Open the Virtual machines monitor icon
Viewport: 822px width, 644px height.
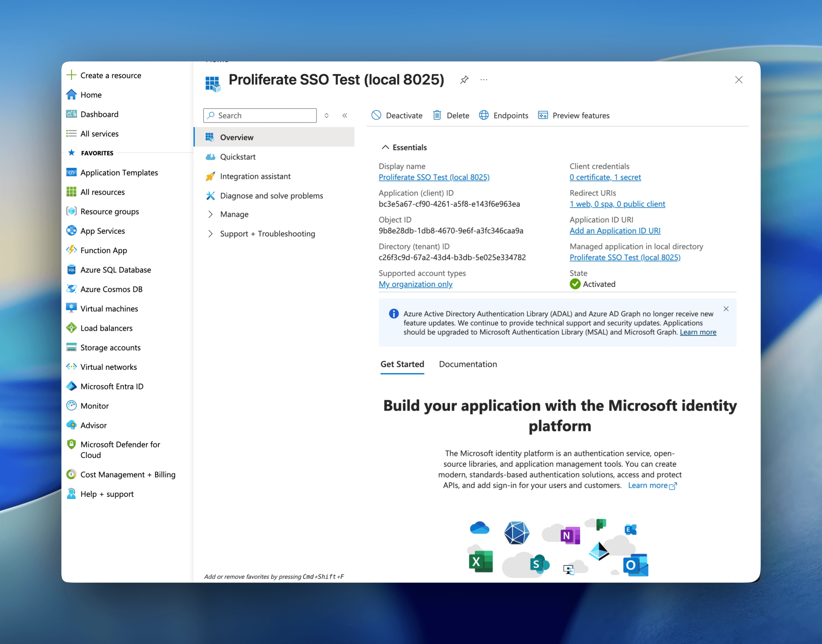click(71, 308)
